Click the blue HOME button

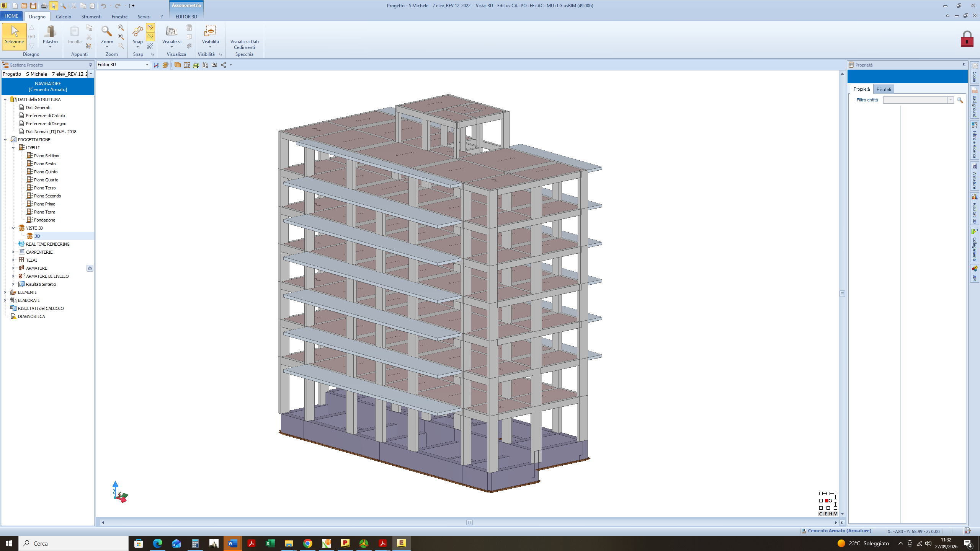tap(11, 16)
